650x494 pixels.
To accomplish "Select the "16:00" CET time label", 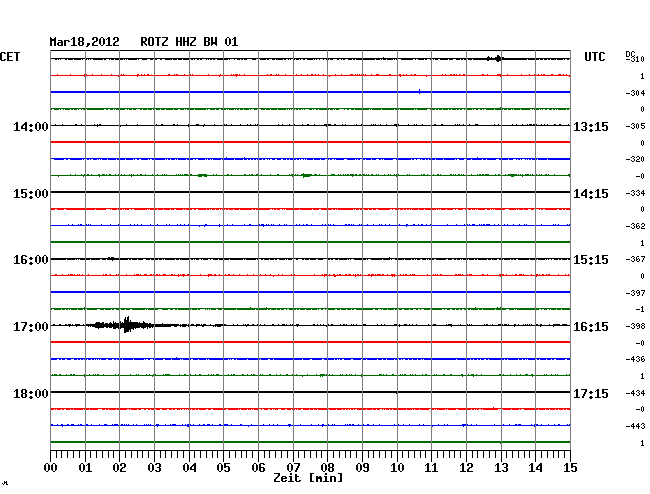I will pyautogui.click(x=31, y=260).
